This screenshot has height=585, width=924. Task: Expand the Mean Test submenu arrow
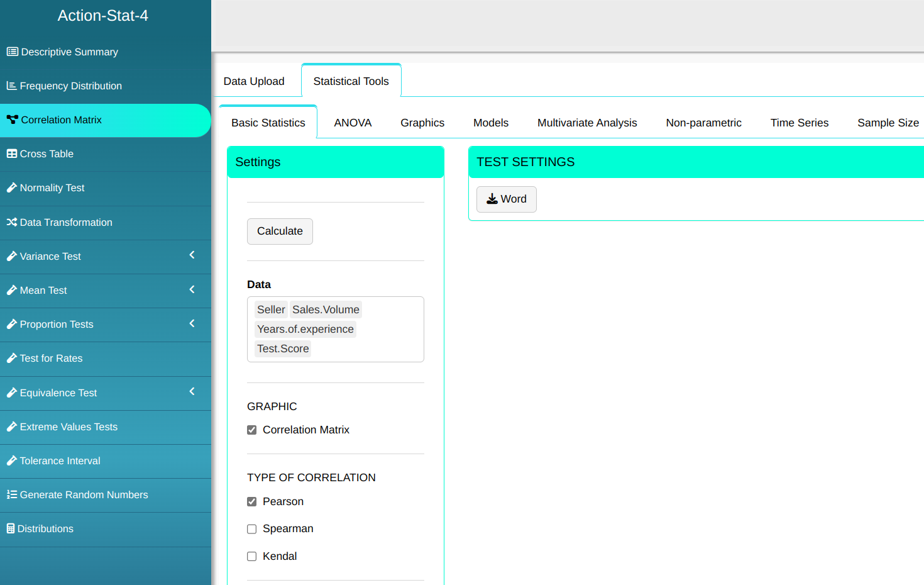pos(192,289)
